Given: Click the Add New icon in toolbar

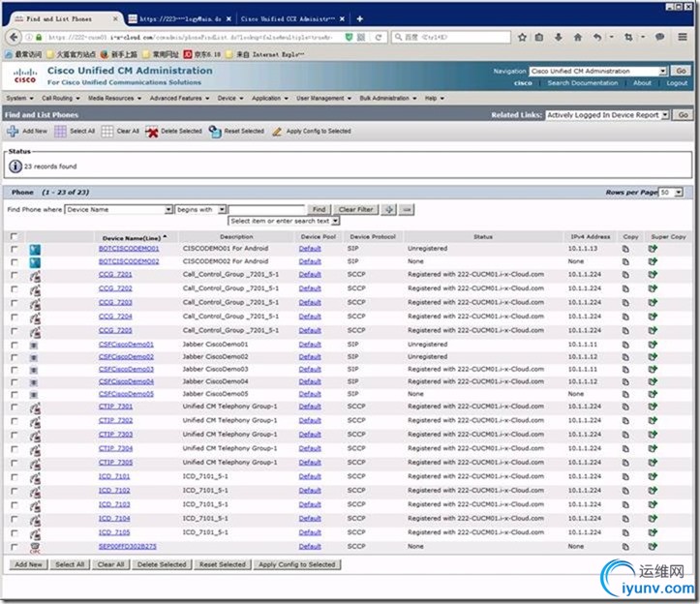Looking at the screenshot, I should [13, 131].
